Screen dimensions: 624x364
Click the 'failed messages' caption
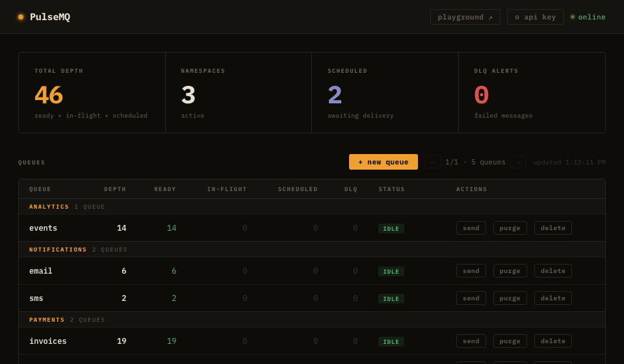[x=503, y=115]
